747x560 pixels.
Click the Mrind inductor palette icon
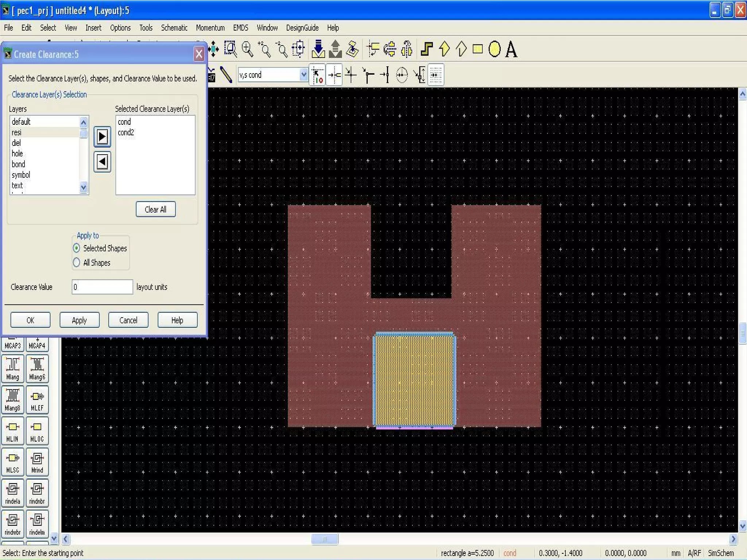tap(37, 462)
